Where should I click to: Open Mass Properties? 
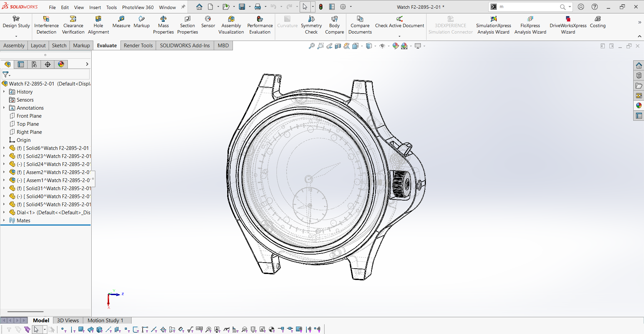[x=163, y=25]
